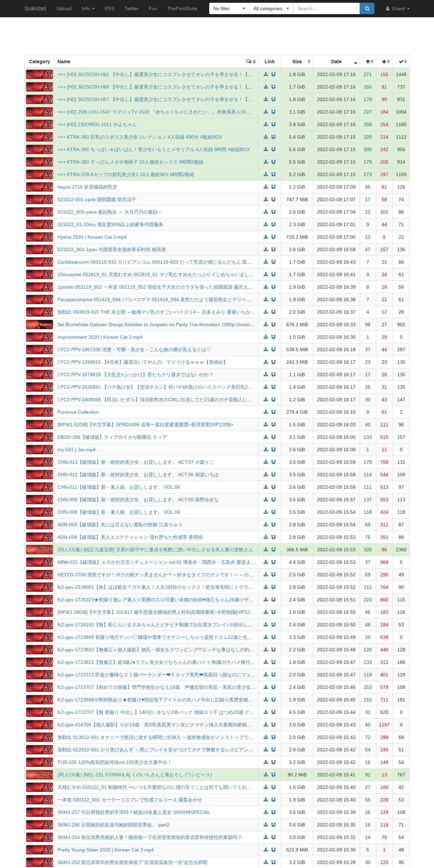The width and height of the screenshot is (434, 868).
Task: Open ThePornDude nav link
Action: click(x=182, y=8)
